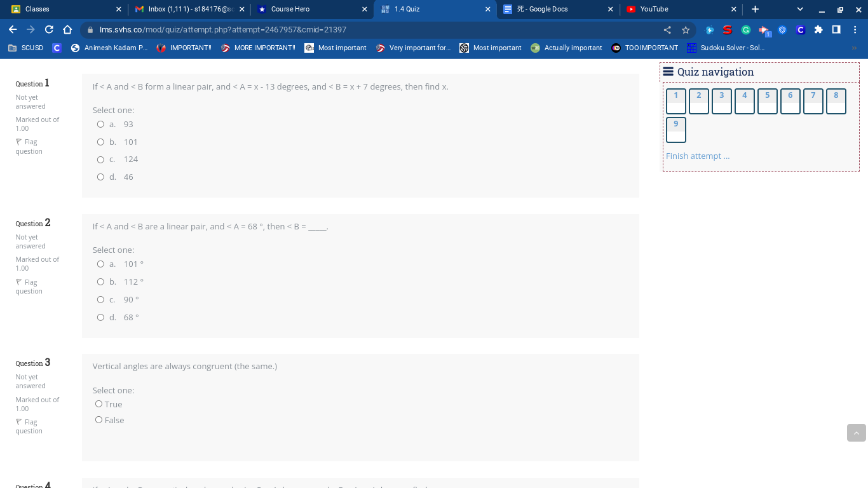The height and width of the screenshot is (488, 868).
Task: Open the Sudoku Solver bookmark
Action: (x=726, y=48)
